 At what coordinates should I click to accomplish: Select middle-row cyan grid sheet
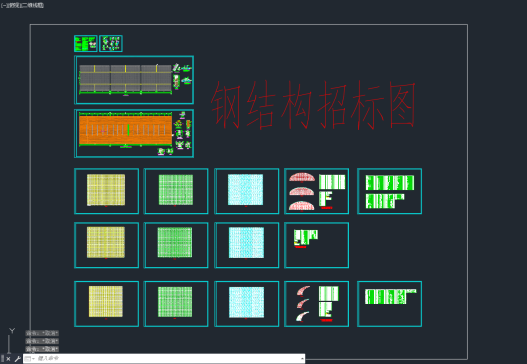pyautogui.click(x=247, y=245)
